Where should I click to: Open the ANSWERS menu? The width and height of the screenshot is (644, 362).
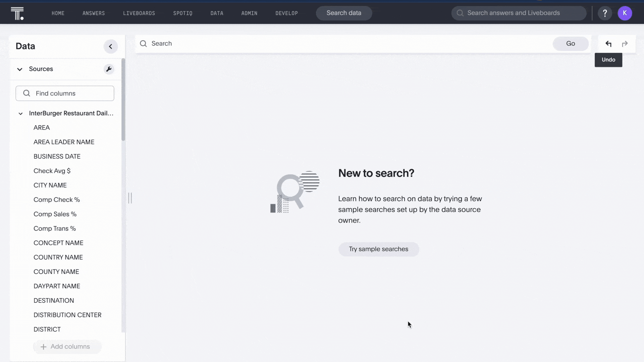[94, 13]
